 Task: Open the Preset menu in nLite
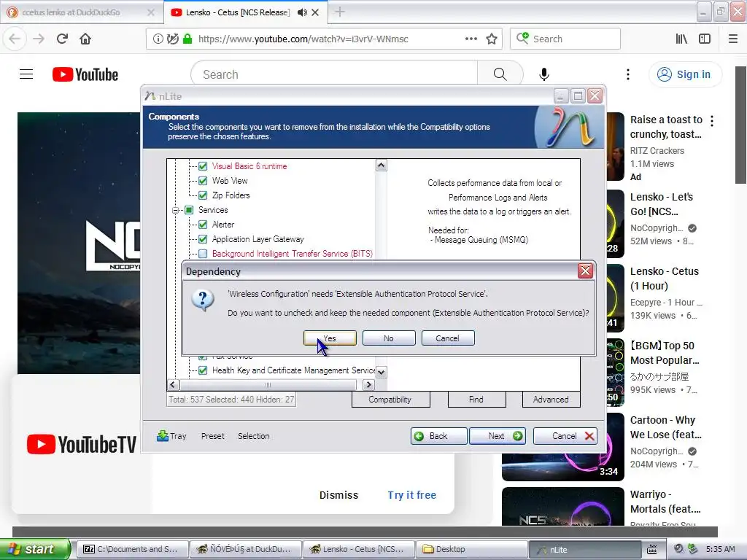(212, 436)
